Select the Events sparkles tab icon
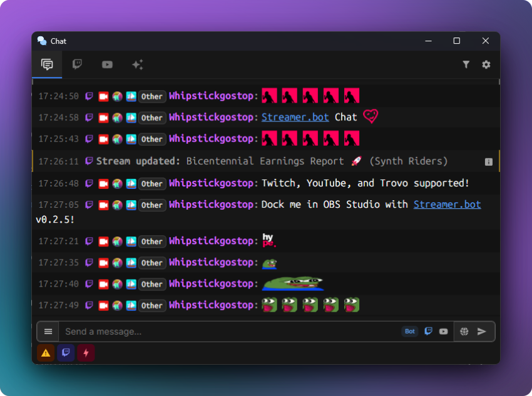 (138, 64)
